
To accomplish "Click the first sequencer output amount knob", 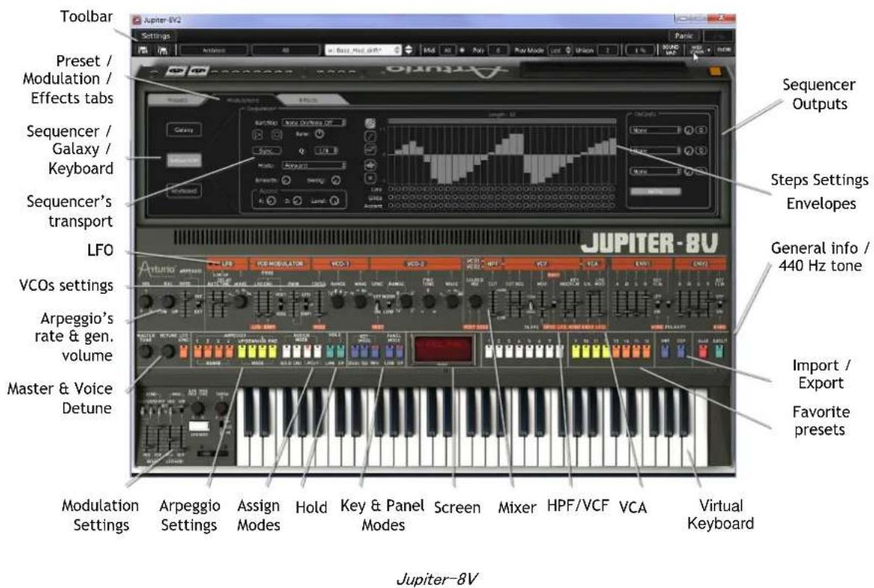I will pyautogui.click(x=689, y=130).
